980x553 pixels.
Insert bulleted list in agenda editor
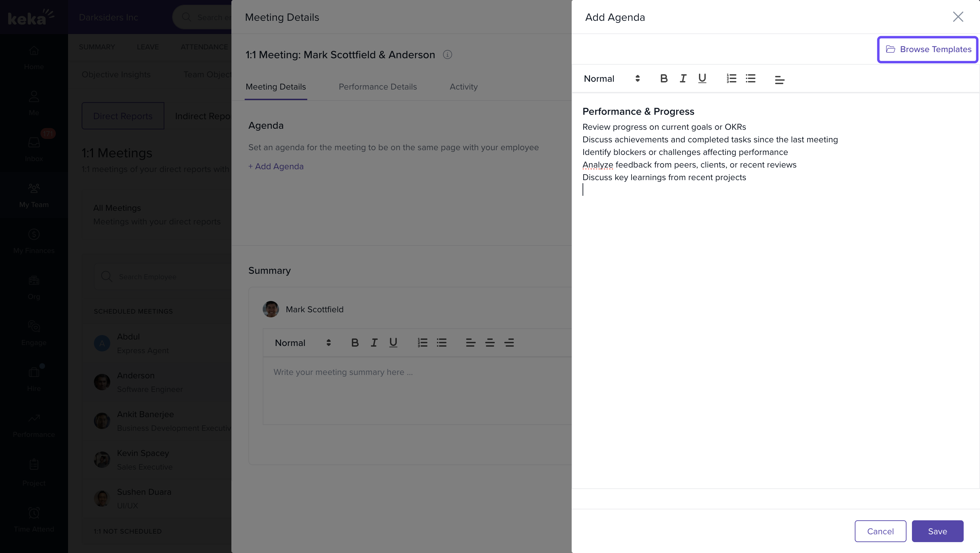750,78
